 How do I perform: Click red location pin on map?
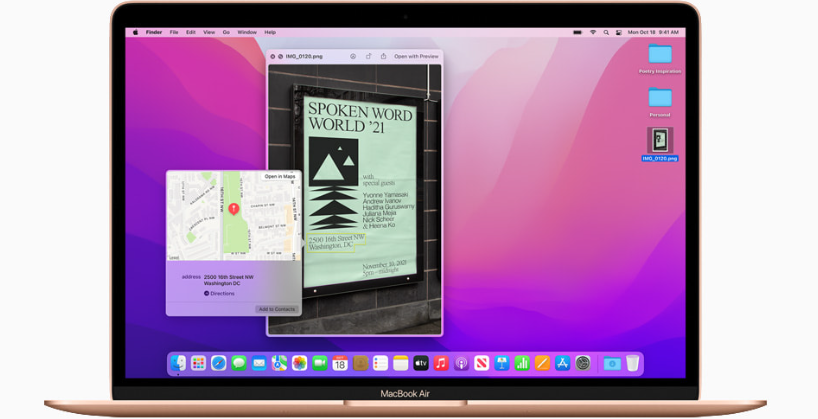[x=234, y=209]
